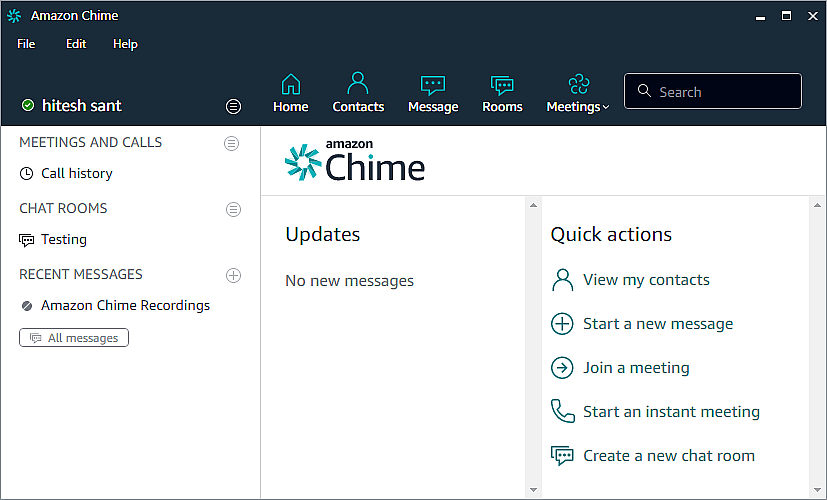Click Updates panel scroll down arrow
The width and height of the screenshot is (827, 500).
point(533,490)
